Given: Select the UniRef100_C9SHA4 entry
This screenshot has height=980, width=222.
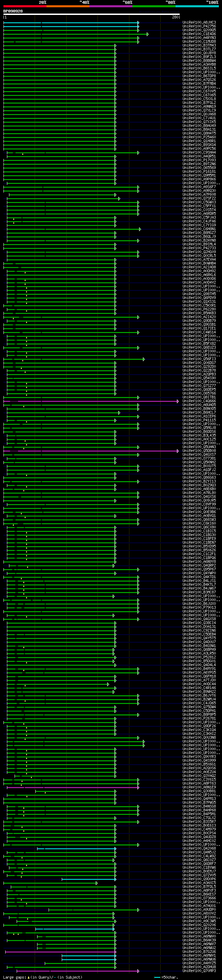Looking at the screenshot, I should (199, 153).
